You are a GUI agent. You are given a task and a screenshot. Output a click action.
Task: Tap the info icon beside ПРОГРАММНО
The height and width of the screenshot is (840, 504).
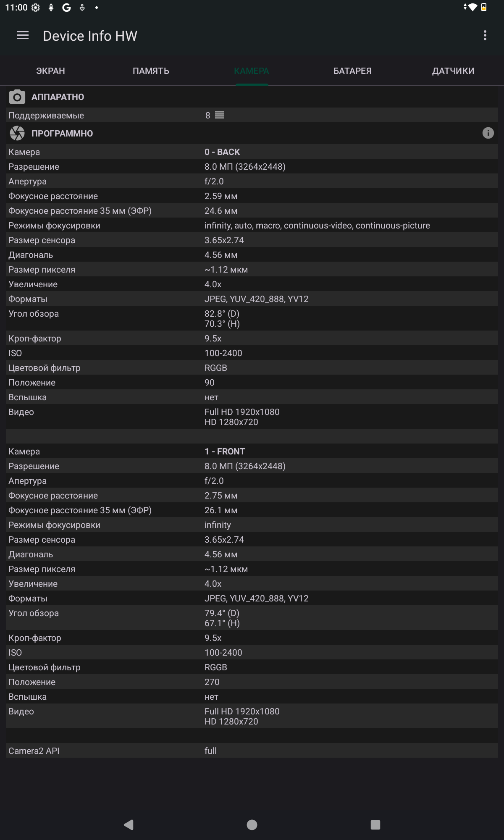coord(488,133)
